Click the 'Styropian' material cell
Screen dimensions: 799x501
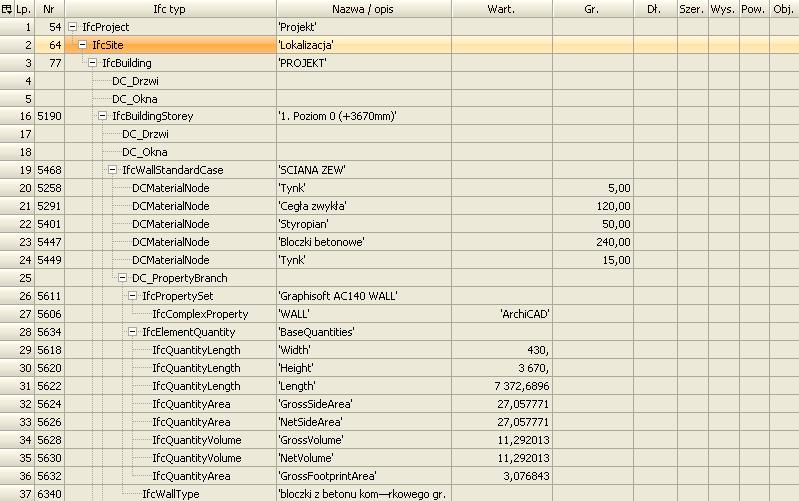tap(364, 224)
